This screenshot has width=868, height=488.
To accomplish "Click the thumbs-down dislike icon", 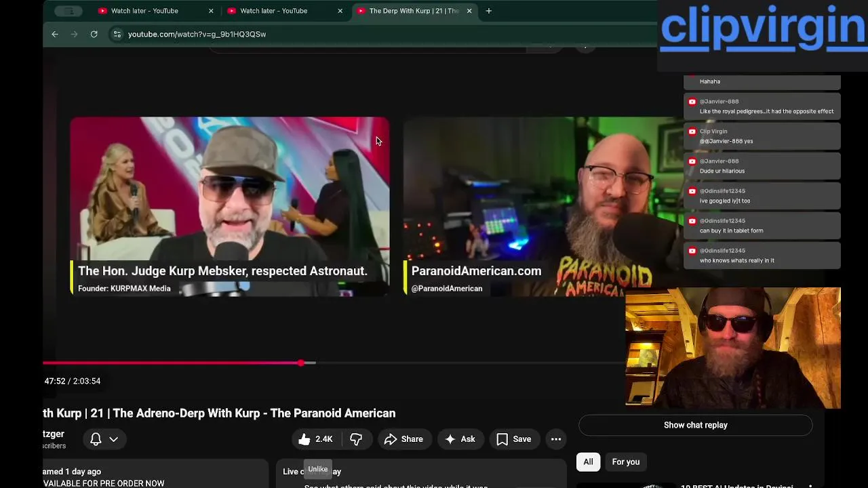I will (356, 439).
